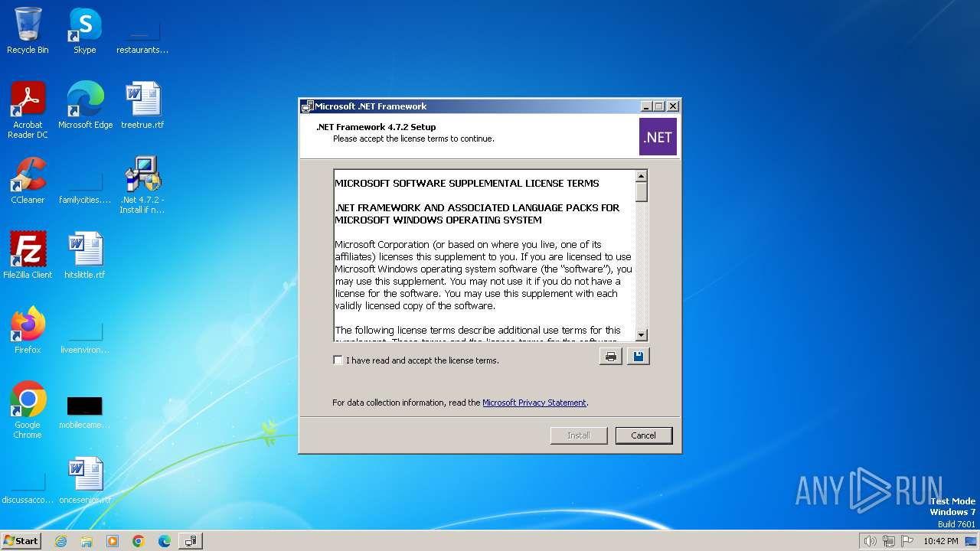Click the print license terms icon
980x551 pixels.
coord(610,357)
